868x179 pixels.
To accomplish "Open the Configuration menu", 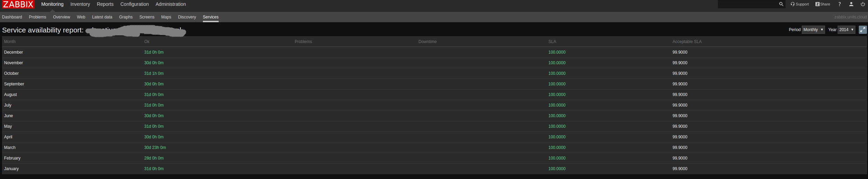I will tap(134, 4).
